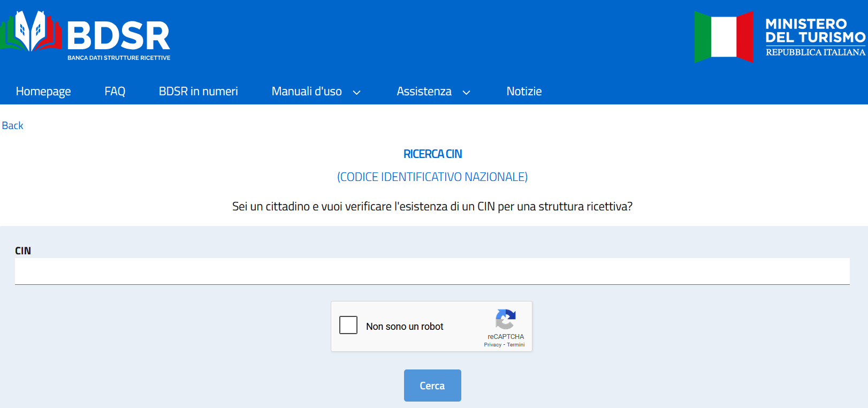Click the Italian flag emblem
868x408 pixels.
click(724, 37)
